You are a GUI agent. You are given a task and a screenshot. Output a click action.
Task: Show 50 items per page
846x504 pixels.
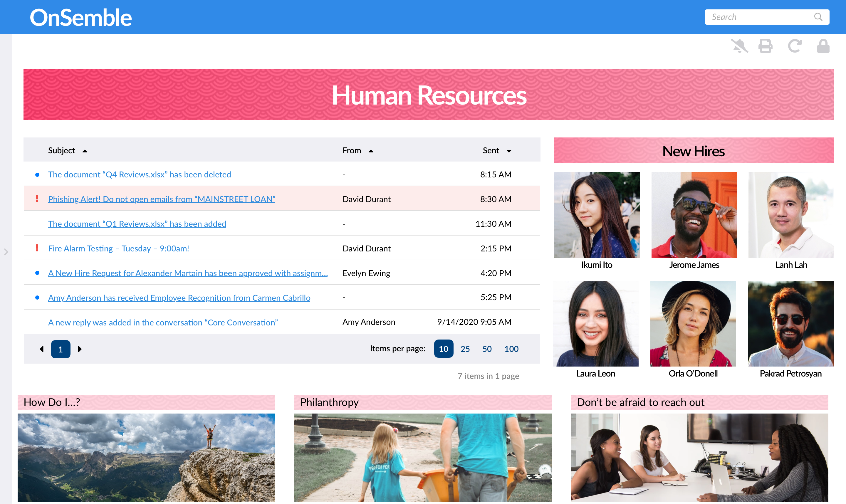coord(487,349)
